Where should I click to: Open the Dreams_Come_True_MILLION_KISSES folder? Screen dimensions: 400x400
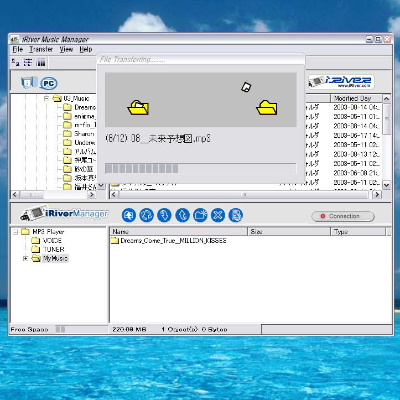[x=169, y=241]
